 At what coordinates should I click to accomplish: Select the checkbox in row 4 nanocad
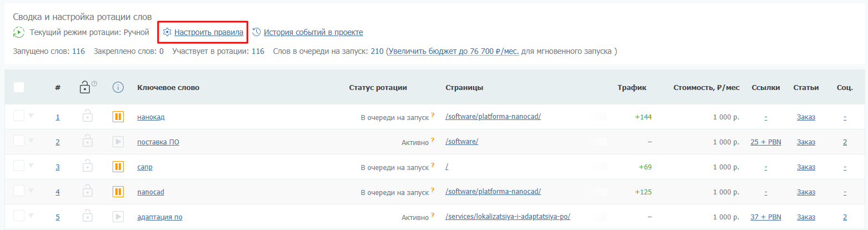point(19,191)
